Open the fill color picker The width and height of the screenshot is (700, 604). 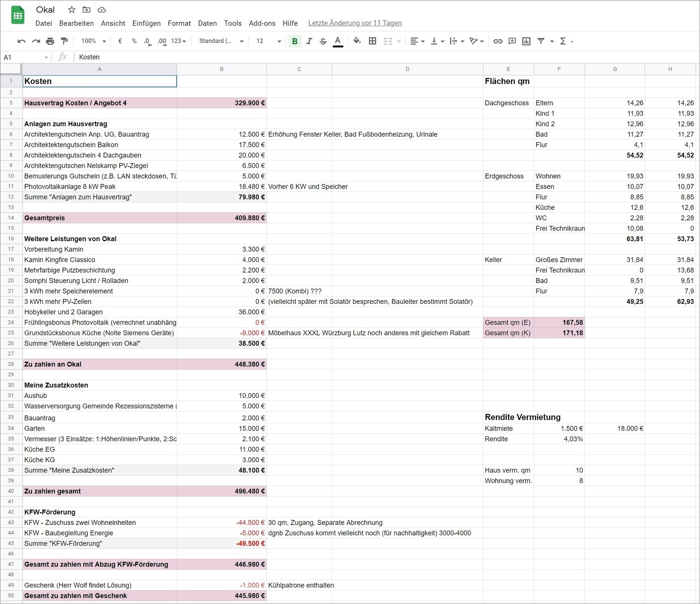click(x=357, y=41)
